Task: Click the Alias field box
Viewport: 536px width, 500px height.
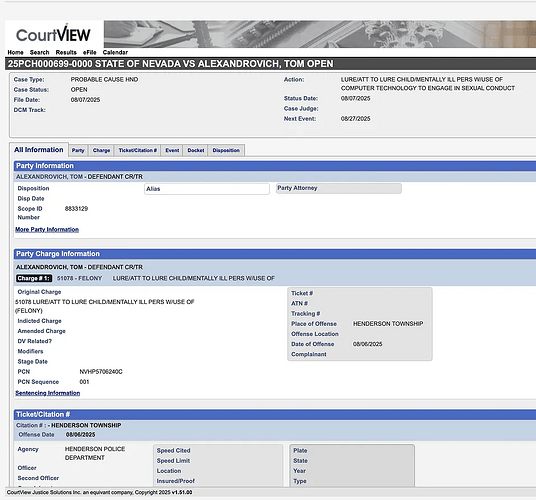Action: point(207,189)
